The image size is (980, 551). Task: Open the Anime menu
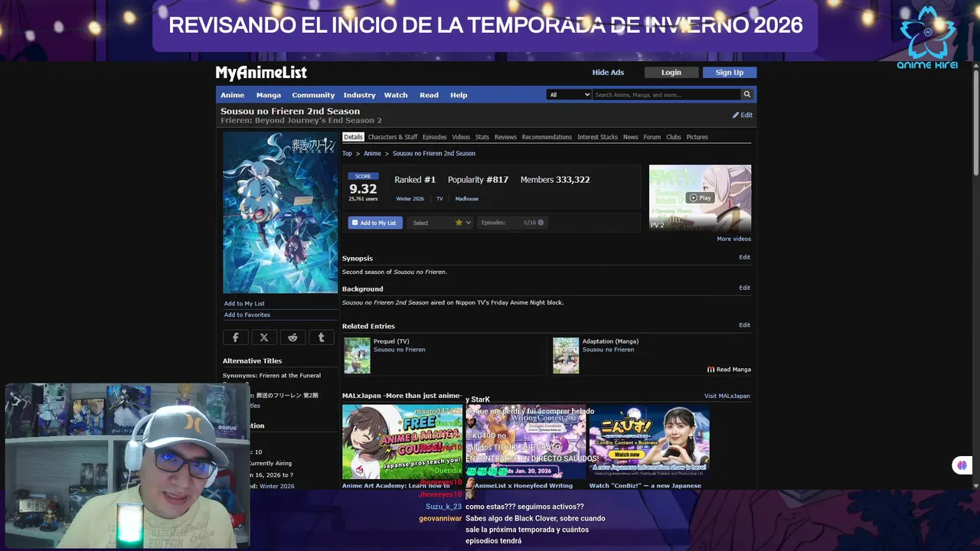coord(233,95)
